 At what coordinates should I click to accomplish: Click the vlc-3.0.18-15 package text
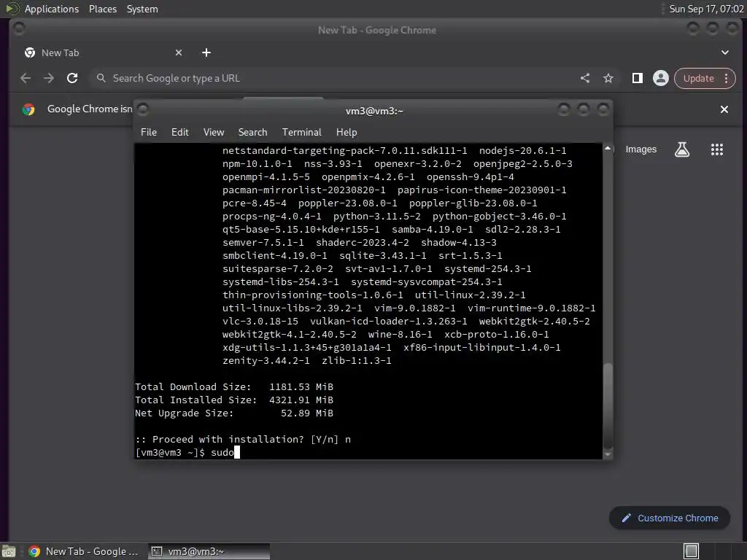click(x=260, y=322)
